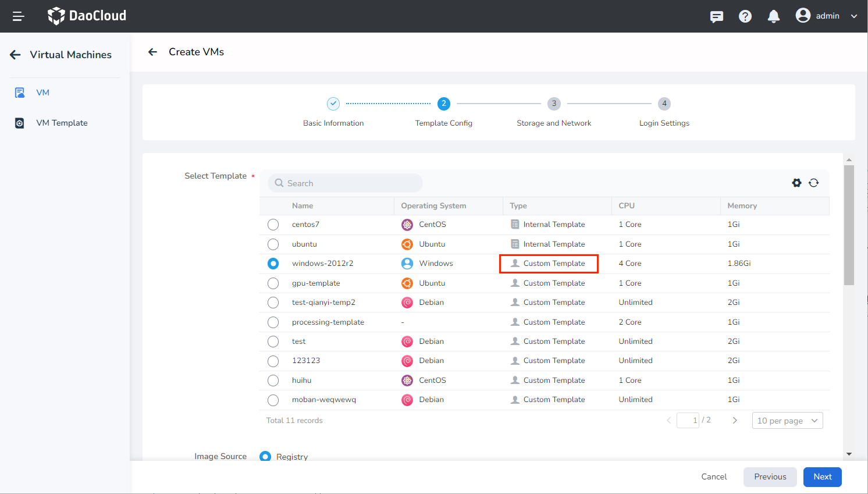The image size is (868, 494).
Task: Open the 10 per page dropdown
Action: tap(787, 420)
